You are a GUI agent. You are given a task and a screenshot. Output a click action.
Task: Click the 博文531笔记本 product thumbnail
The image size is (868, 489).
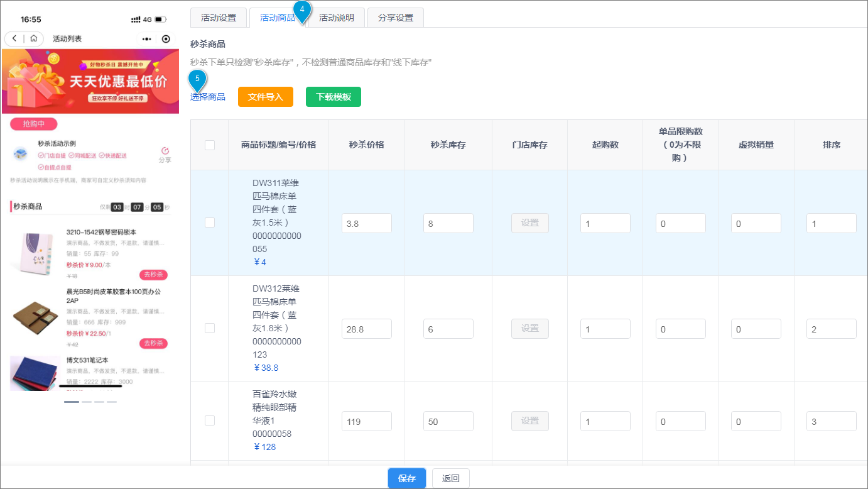tap(35, 373)
